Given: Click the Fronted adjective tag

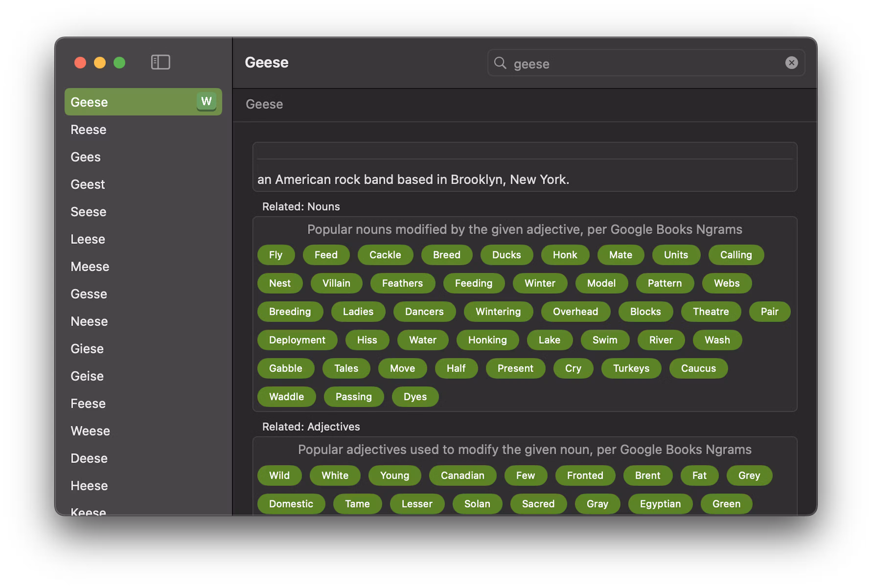Looking at the screenshot, I should coord(585,476).
